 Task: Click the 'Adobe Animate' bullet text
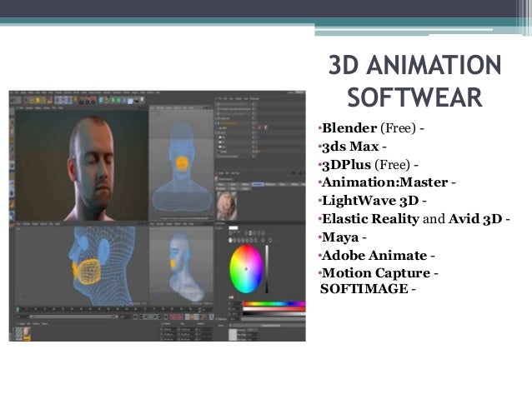[x=374, y=256]
